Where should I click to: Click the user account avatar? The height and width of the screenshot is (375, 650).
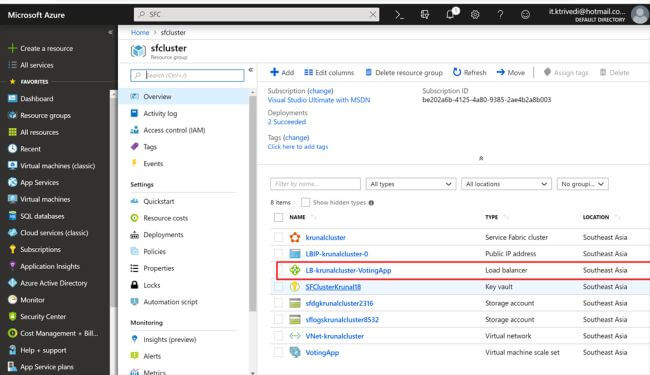point(640,15)
